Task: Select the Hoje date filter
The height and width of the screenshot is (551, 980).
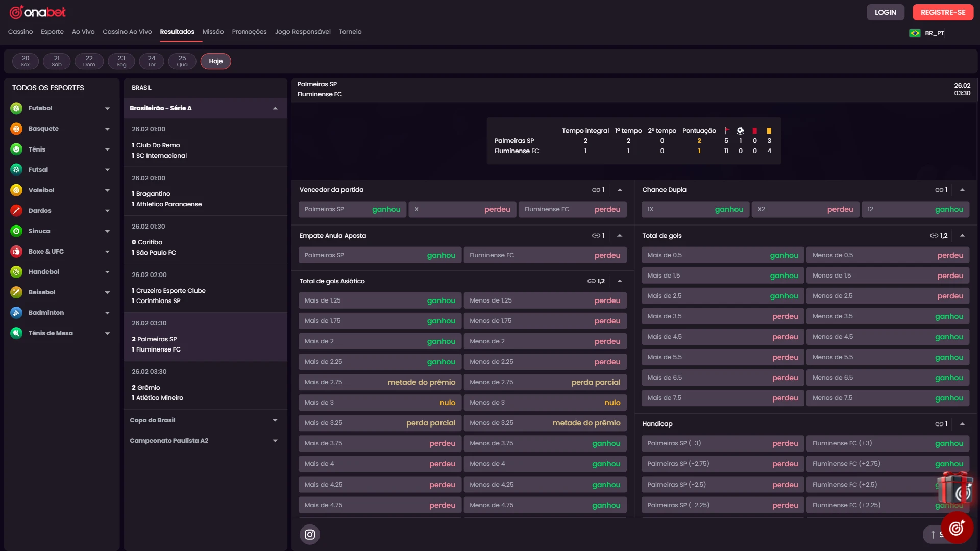Action: pyautogui.click(x=215, y=61)
